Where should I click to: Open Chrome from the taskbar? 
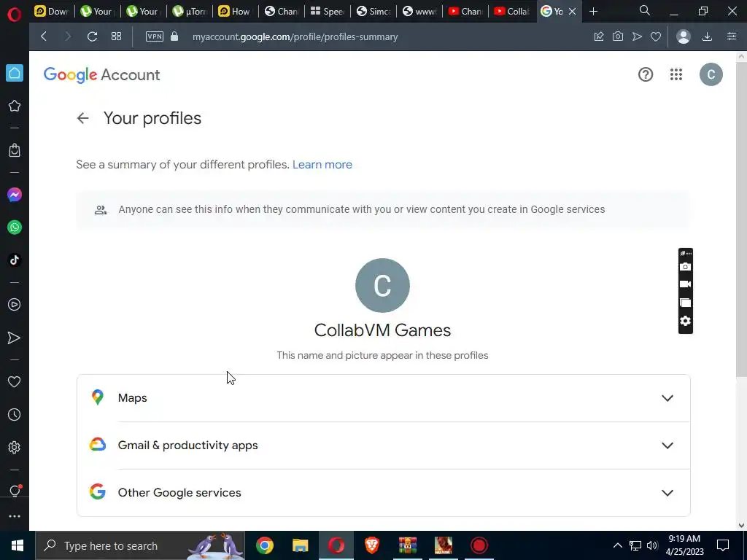pyautogui.click(x=265, y=545)
